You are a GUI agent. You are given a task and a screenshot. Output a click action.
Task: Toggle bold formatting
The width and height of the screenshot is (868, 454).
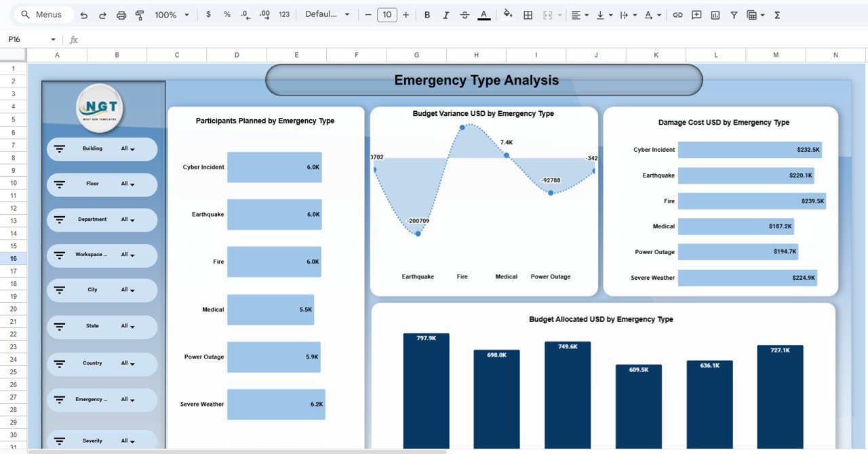coord(427,15)
